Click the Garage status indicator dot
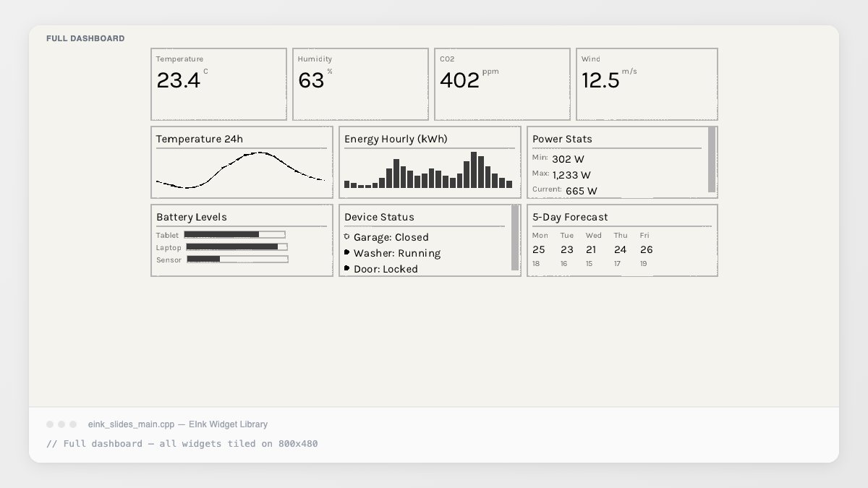Viewport: 868px width, 488px height. [x=346, y=236]
